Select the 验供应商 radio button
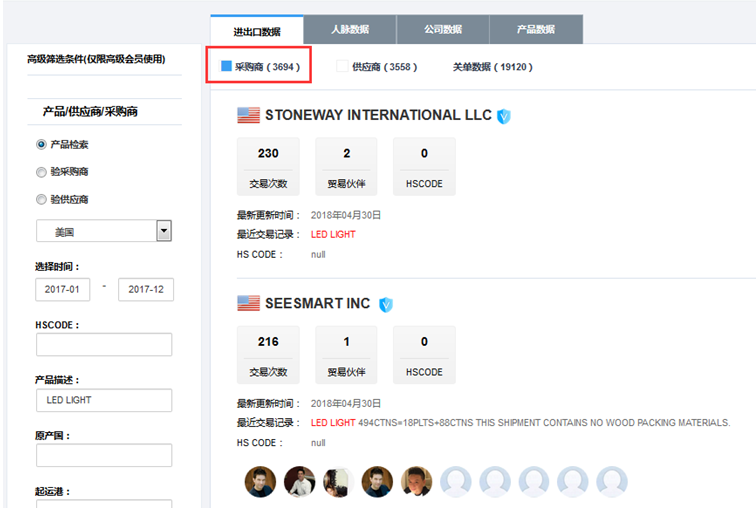Screen dimensions: 756x521 [x=41, y=200]
